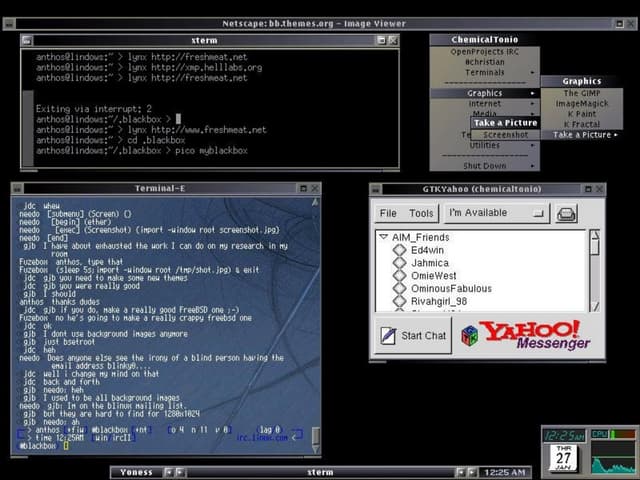
Task: Click the printer icon in GTKYahoo
Action: click(x=567, y=213)
